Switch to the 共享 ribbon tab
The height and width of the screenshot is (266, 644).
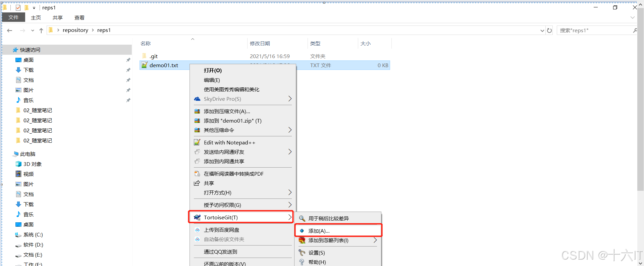pos(58,17)
